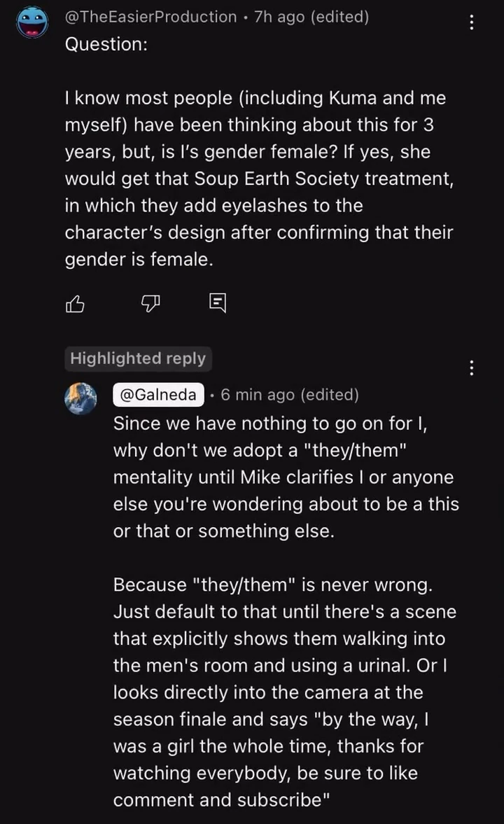
Task: Expand the reply's three-dot action list
Action: (472, 368)
